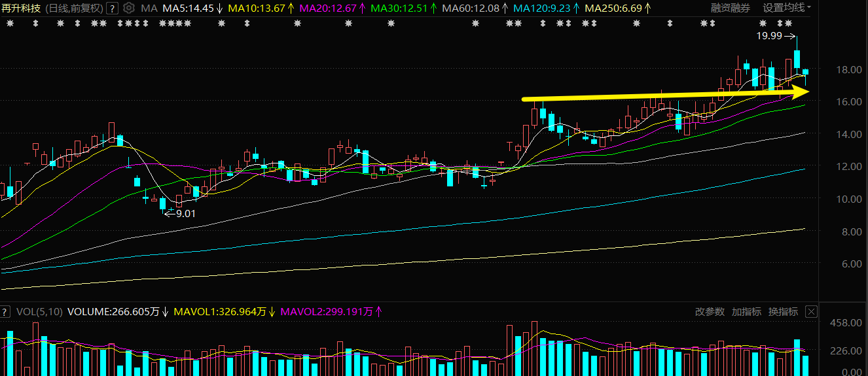Click the 加指标 button
Image resolution: width=868 pixels, height=376 pixels.
point(746,312)
